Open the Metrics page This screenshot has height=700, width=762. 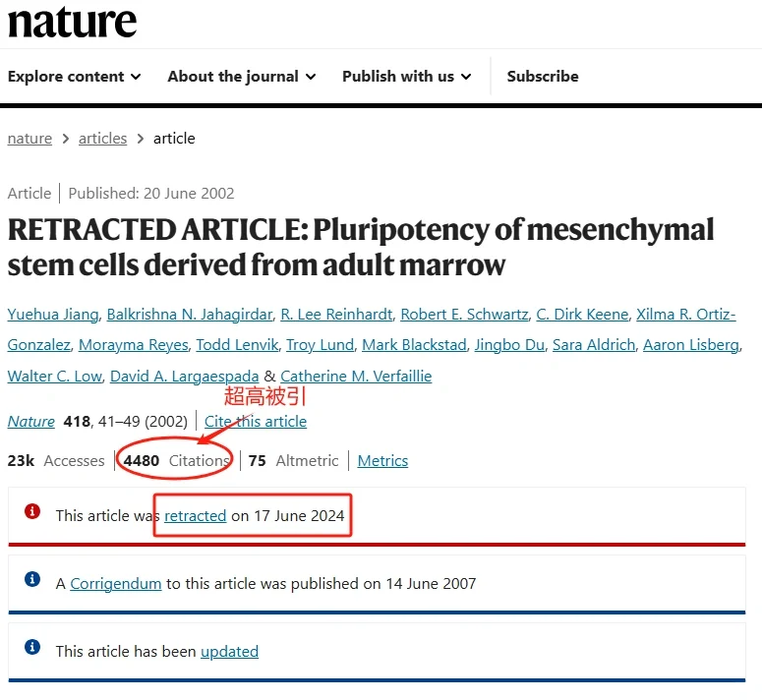(x=382, y=461)
